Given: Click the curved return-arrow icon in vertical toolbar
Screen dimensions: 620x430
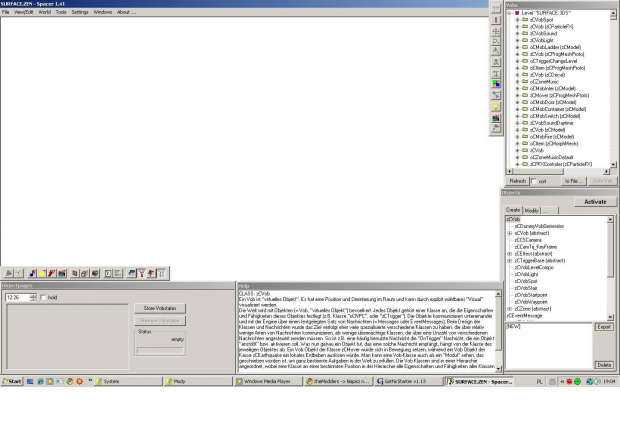Looking at the screenshot, I should click(496, 41).
